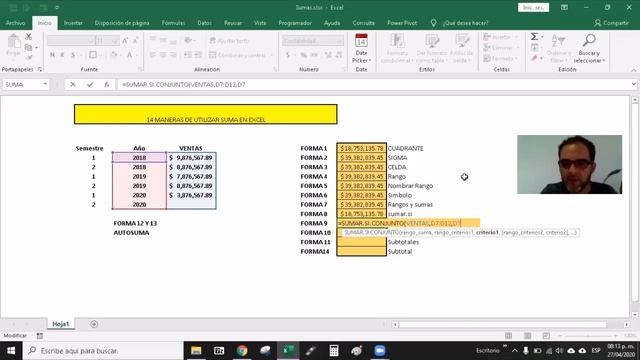
Task: Cancel formula entry with the X icon
Action: coord(73,84)
